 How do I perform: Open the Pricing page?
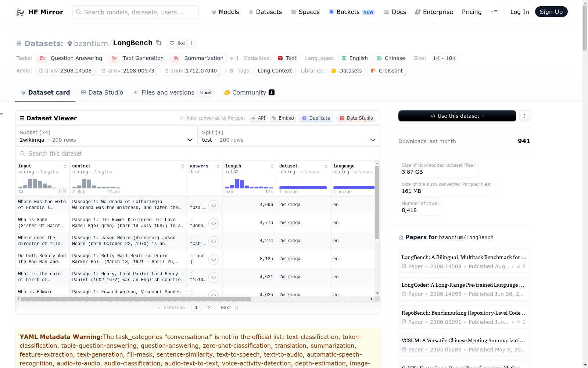pyautogui.click(x=472, y=12)
